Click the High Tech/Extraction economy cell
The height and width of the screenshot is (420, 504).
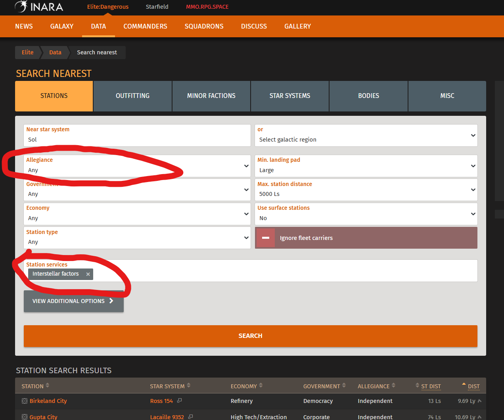(x=259, y=417)
